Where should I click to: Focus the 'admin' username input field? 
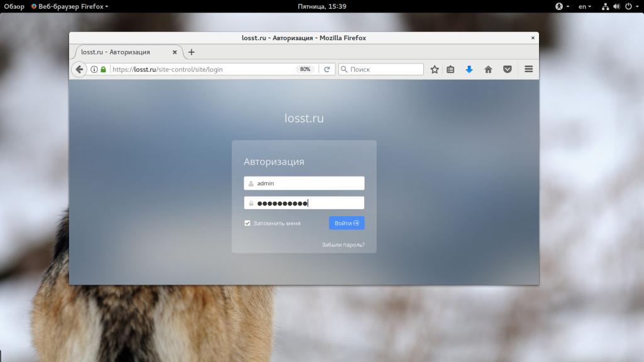point(308,184)
